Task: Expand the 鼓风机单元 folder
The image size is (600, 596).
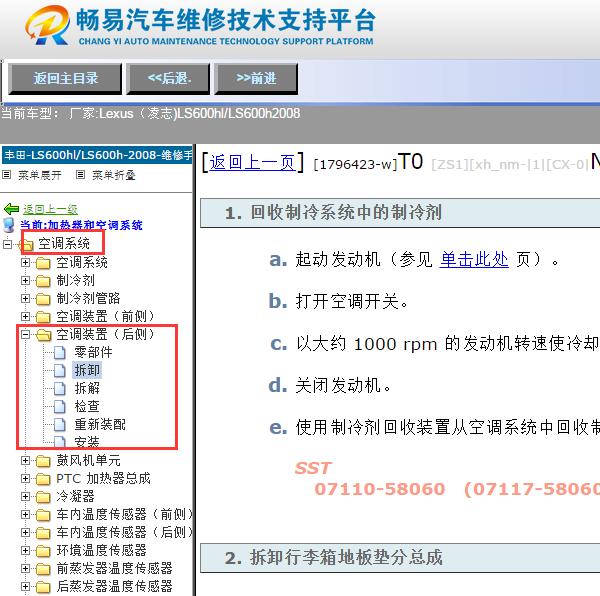Action: [x=25, y=461]
